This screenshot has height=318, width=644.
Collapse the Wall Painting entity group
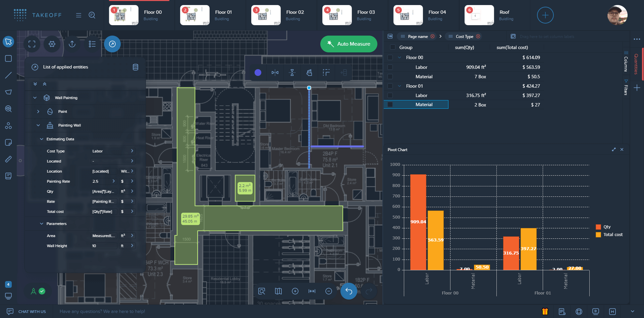pos(35,97)
